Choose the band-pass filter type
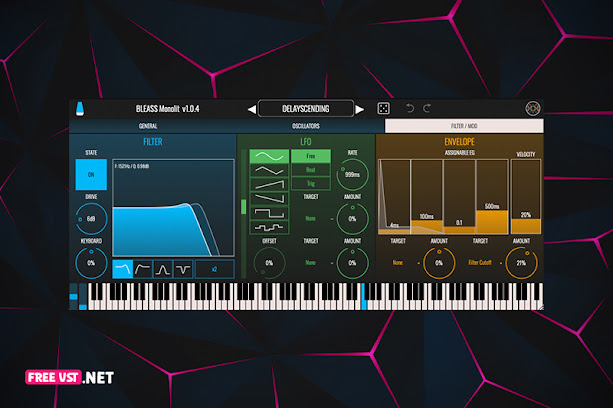 (163, 269)
